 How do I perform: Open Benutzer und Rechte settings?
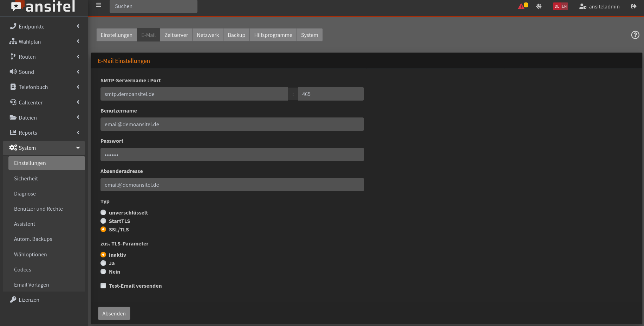[38, 209]
